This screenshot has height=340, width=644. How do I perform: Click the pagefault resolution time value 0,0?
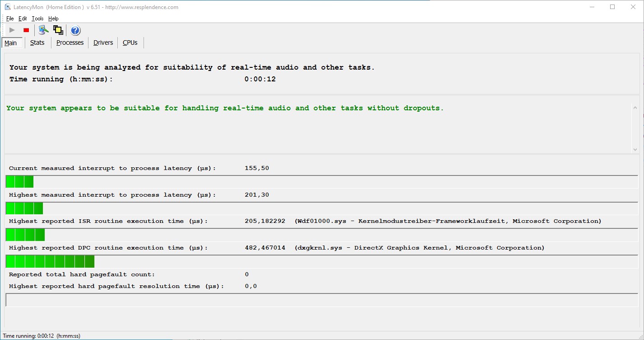pyautogui.click(x=251, y=286)
